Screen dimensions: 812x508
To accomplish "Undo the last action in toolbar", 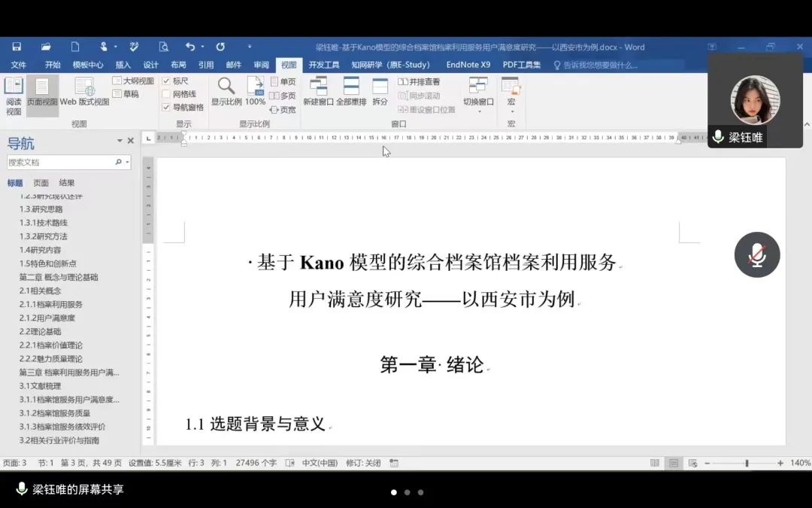I will (x=190, y=47).
